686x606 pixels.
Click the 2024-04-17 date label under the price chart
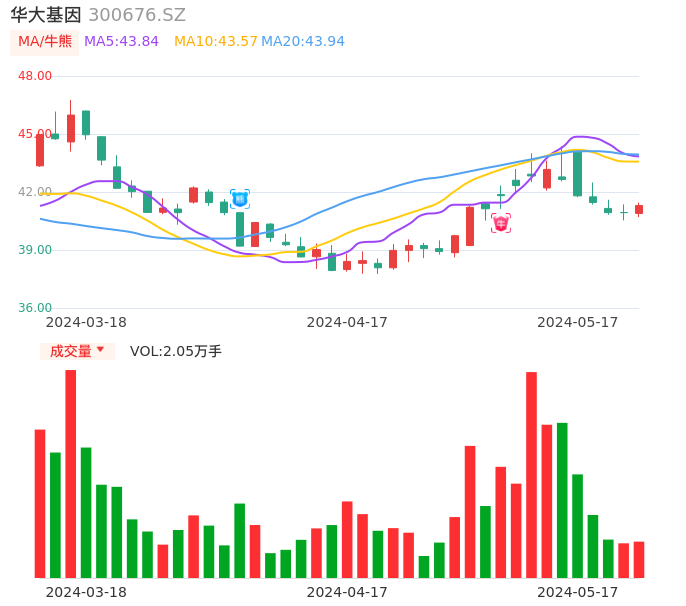[347, 322]
